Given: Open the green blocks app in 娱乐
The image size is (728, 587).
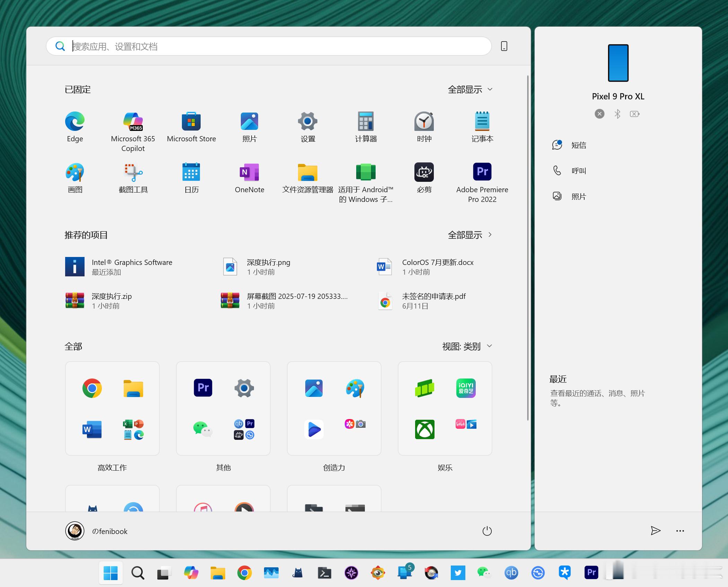Looking at the screenshot, I should point(424,388).
